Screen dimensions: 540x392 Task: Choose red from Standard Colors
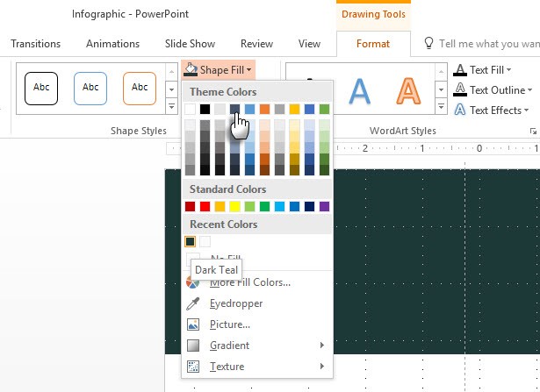191,207
